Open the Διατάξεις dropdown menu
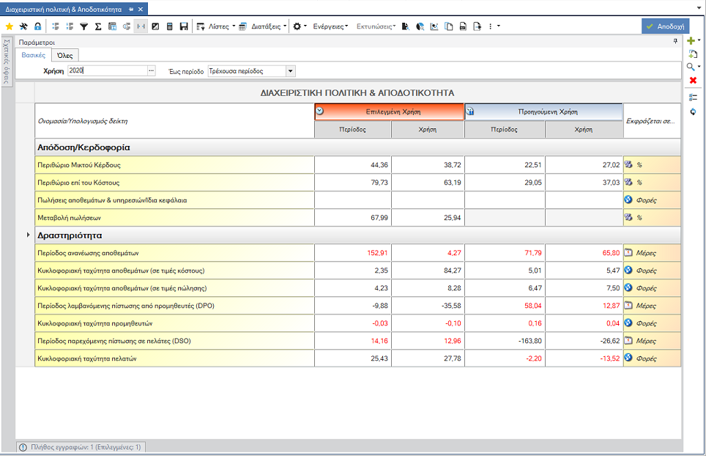Screen dimensions: 706x456 coord(262,27)
